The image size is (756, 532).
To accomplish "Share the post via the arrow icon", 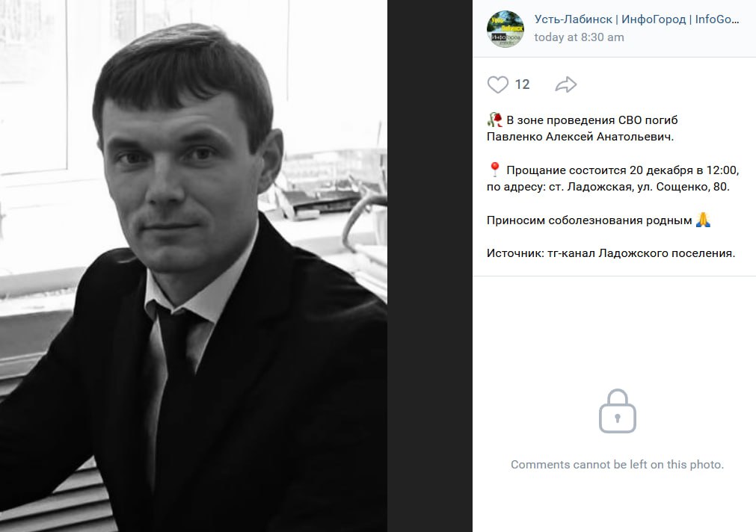I will pos(565,85).
